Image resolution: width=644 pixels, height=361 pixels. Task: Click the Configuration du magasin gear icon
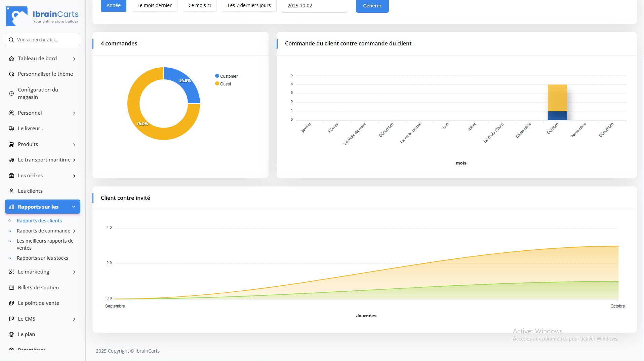click(x=11, y=94)
